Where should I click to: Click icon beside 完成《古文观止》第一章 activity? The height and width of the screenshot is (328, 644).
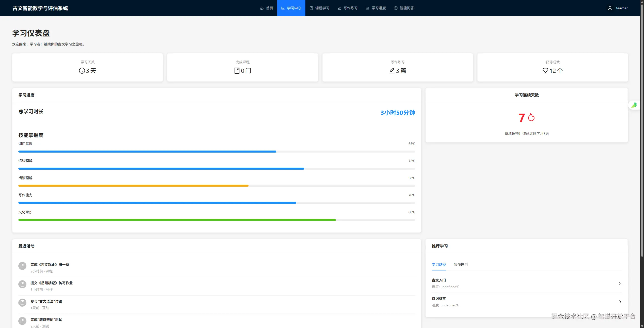tap(22, 266)
